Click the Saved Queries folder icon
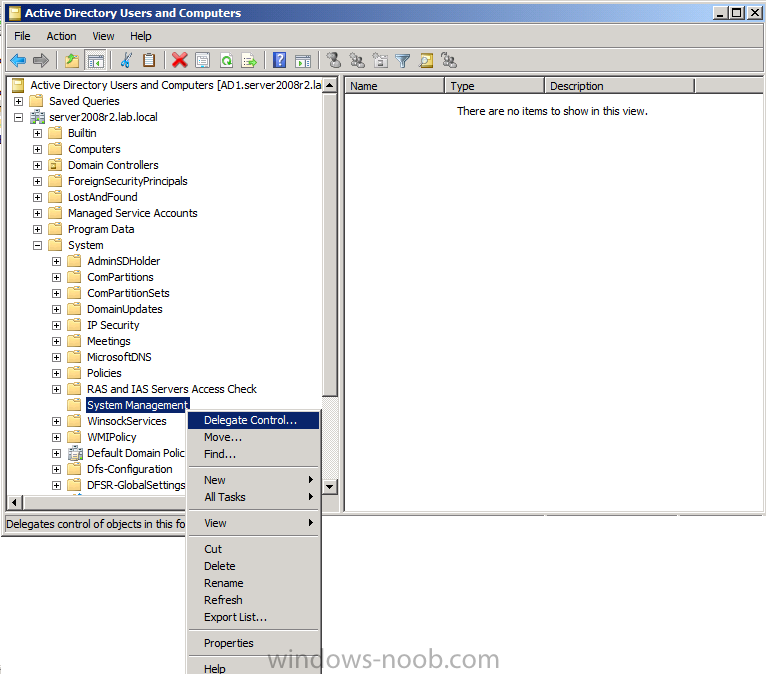The image size is (766, 674). [36, 101]
